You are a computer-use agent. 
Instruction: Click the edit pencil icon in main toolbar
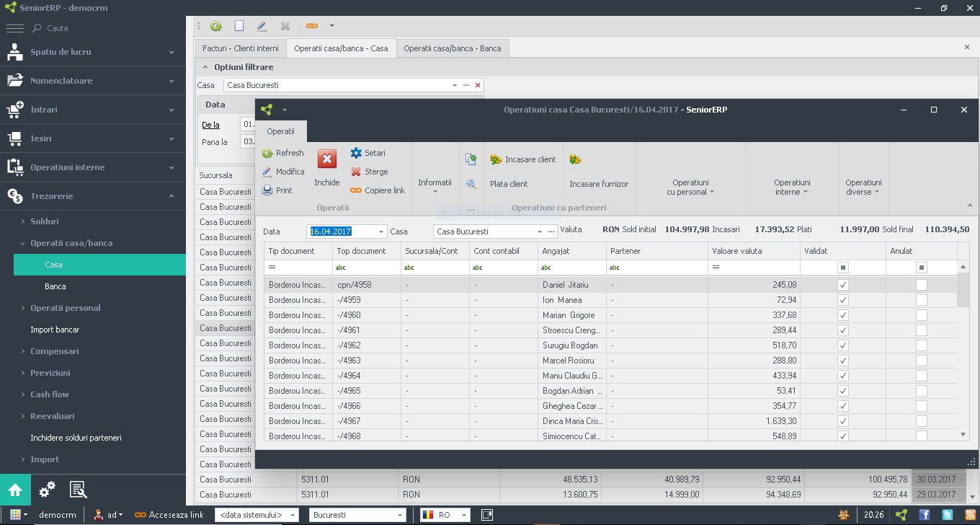tap(262, 26)
